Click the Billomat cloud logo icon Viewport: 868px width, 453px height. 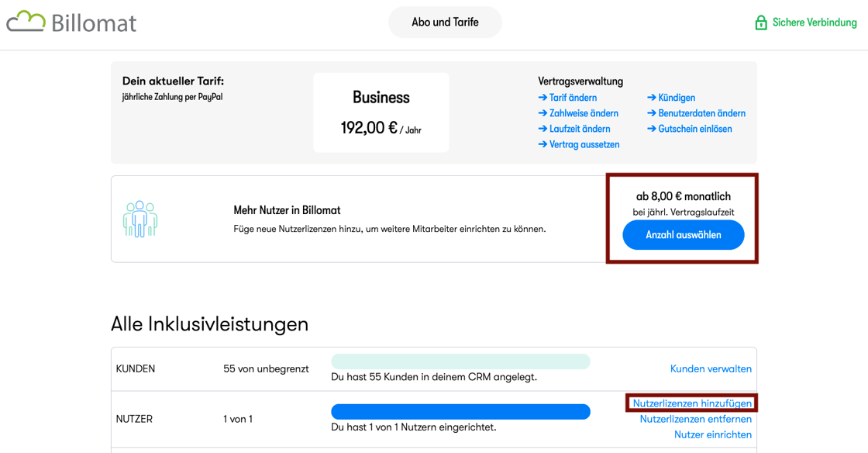tap(26, 22)
